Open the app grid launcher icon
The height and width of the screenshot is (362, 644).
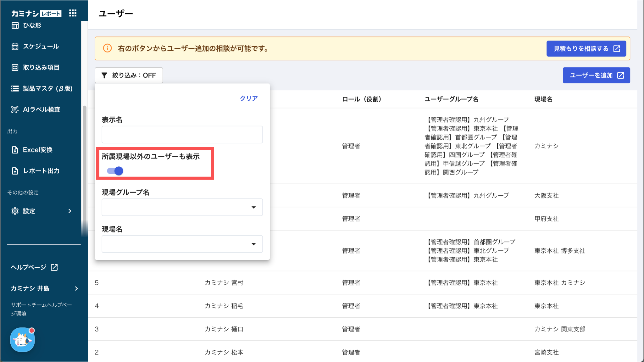pos(73,13)
